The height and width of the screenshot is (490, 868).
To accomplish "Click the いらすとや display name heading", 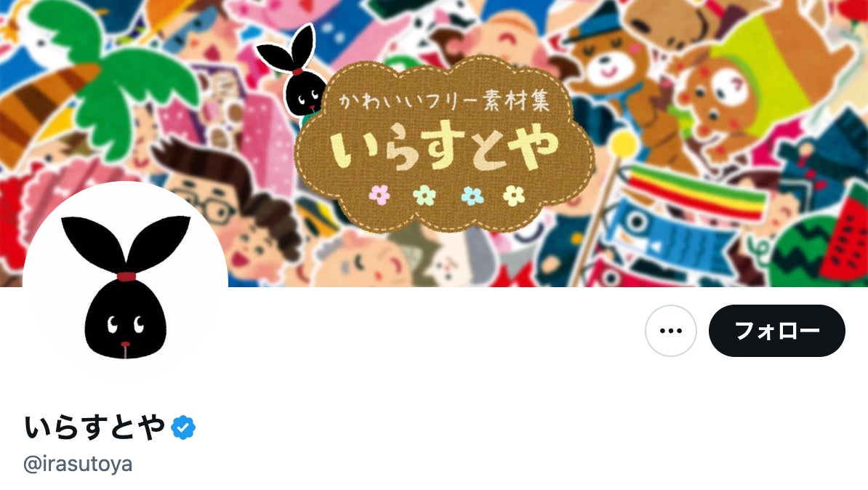I will tap(95, 427).
